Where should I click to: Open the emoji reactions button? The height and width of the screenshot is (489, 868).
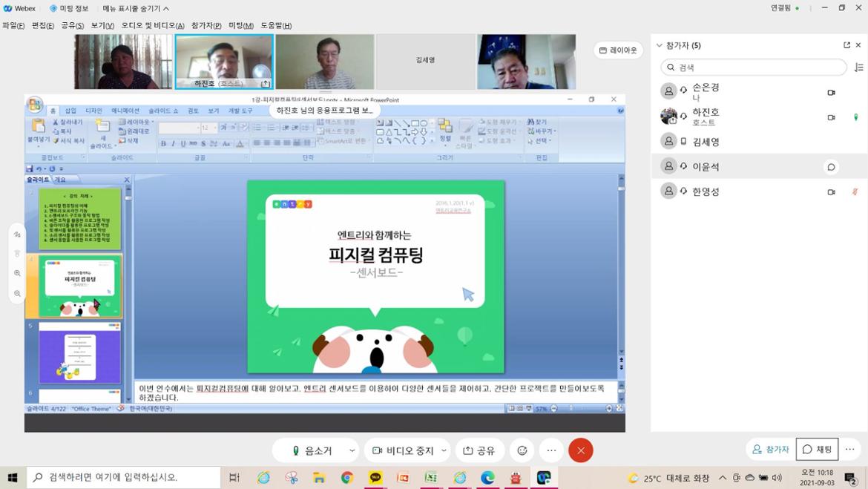[522, 451]
